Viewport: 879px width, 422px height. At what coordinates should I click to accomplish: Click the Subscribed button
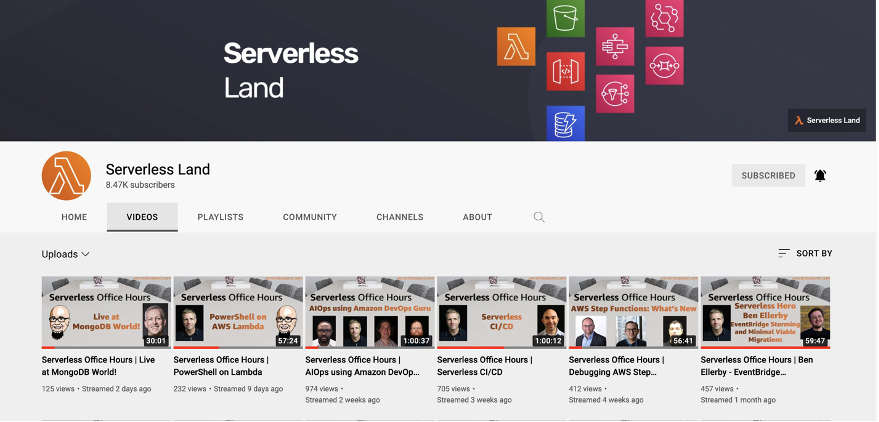pos(768,175)
